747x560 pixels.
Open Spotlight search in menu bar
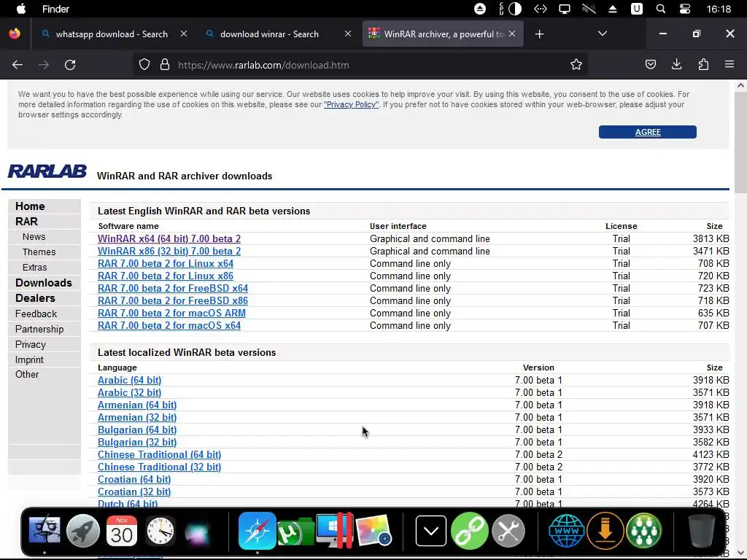(x=660, y=9)
